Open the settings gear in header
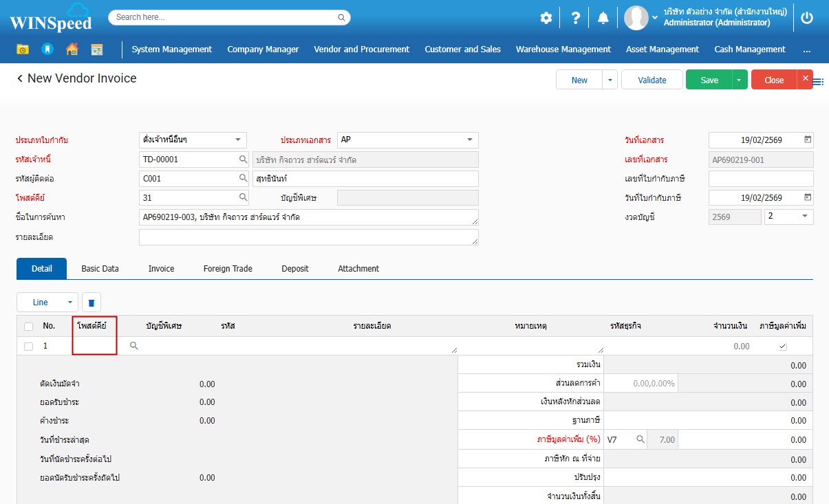The width and height of the screenshot is (829, 504). pyautogui.click(x=546, y=18)
